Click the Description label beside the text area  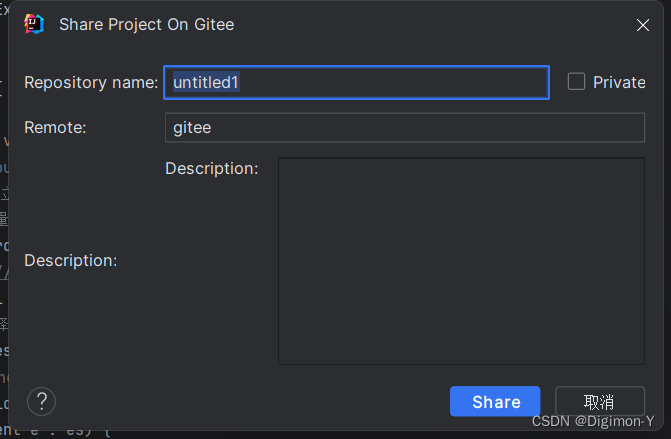tap(212, 168)
